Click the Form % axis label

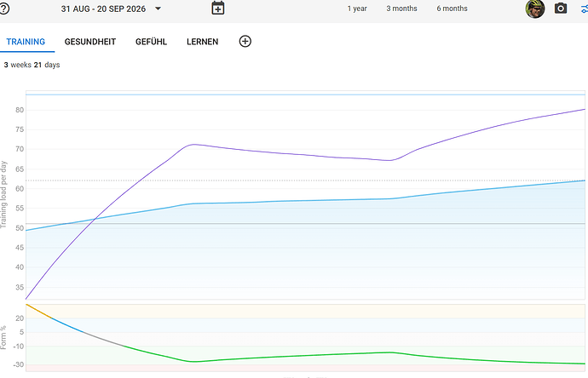pyautogui.click(x=3, y=337)
